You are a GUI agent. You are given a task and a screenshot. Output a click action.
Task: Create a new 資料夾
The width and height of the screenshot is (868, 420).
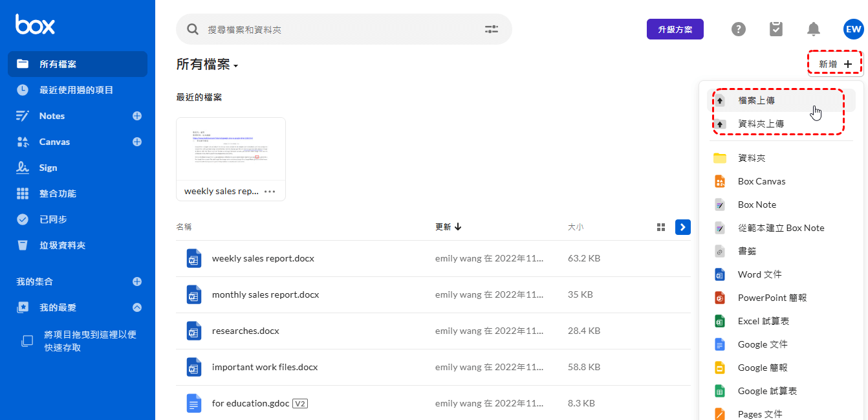coord(752,158)
